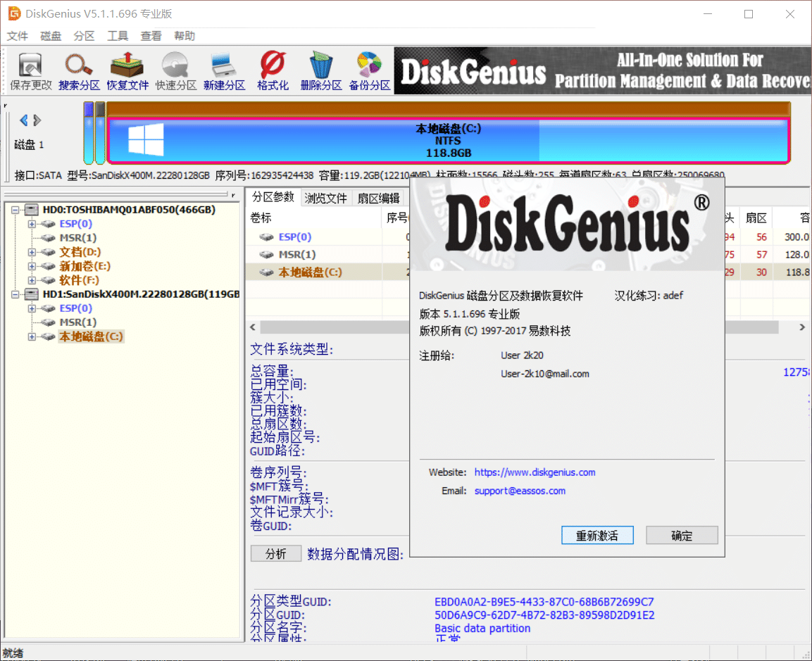The height and width of the screenshot is (661, 812).
Task: Click the 扇区 column header
Action: pos(756,218)
